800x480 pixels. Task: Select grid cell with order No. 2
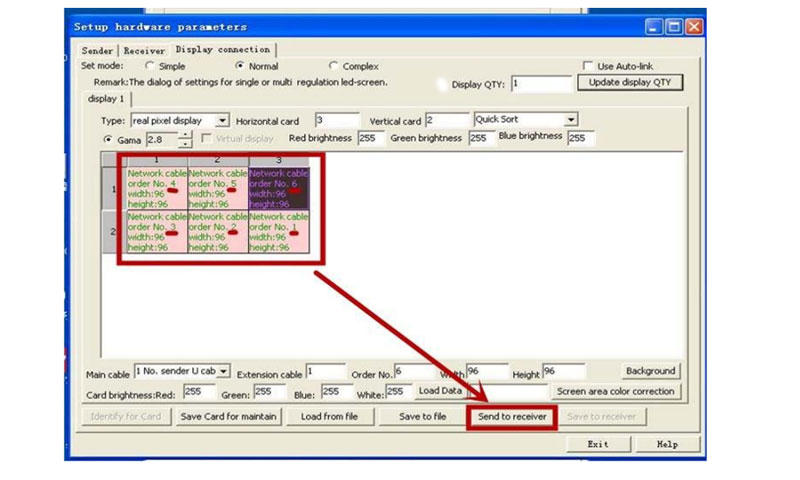click(218, 232)
